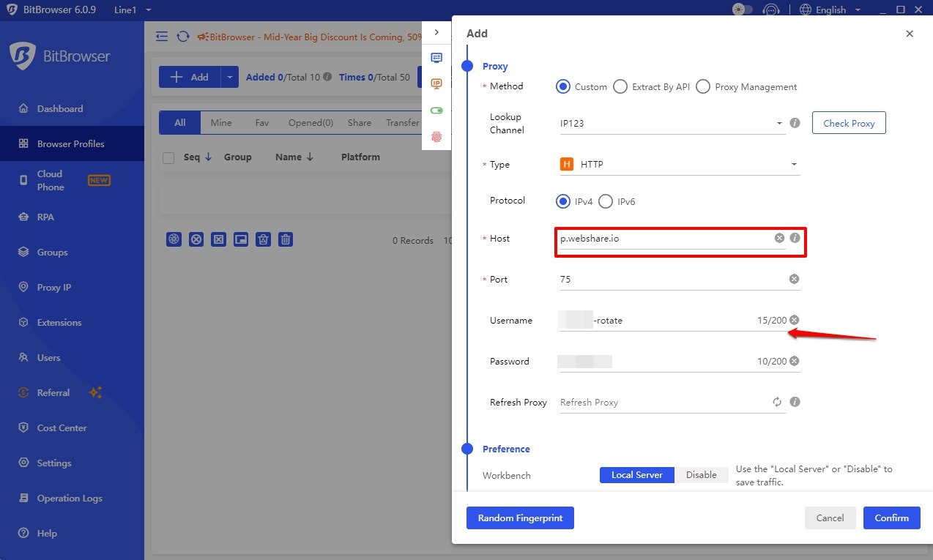
Task: Click the green toggle icon in side panel
Action: click(x=436, y=111)
